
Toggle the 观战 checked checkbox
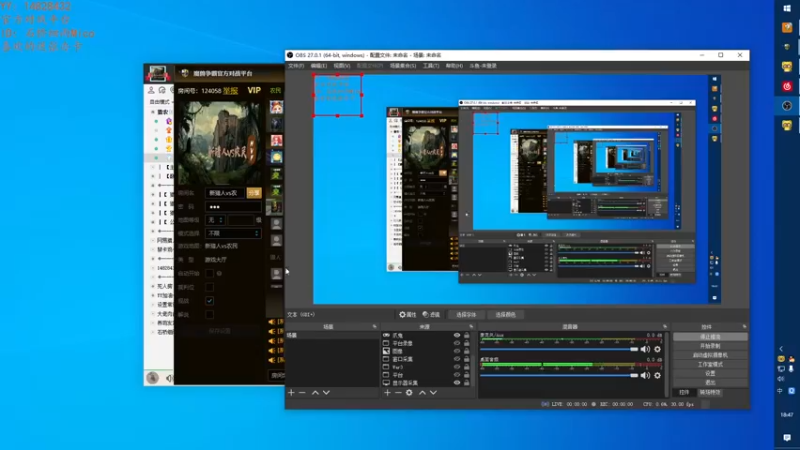210,301
